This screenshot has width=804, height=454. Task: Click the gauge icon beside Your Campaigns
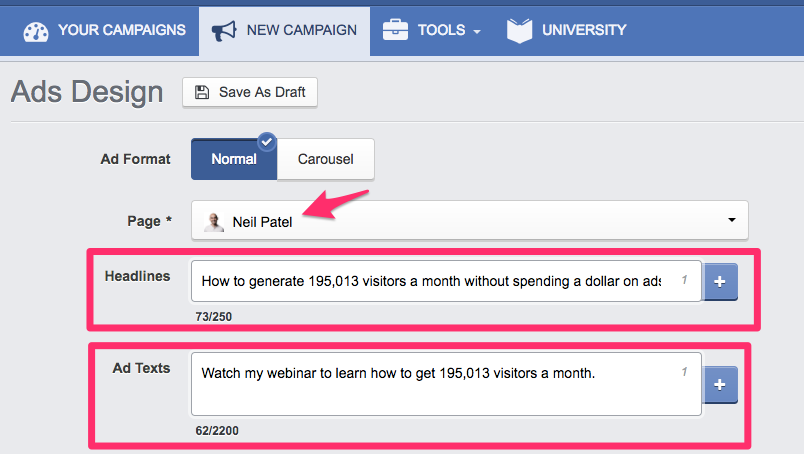(x=36, y=30)
